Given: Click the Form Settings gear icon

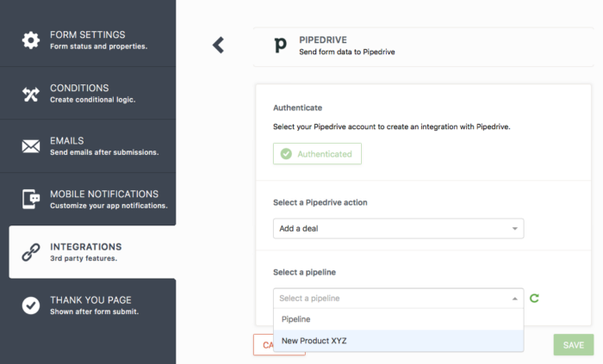Looking at the screenshot, I should 31,40.
